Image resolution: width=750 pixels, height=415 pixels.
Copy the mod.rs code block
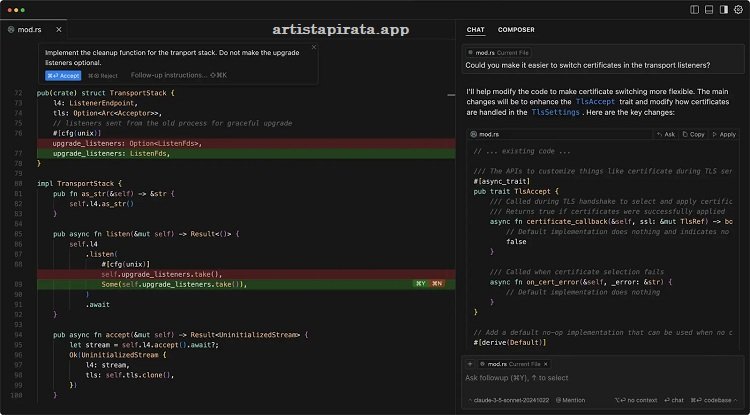(694, 133)
